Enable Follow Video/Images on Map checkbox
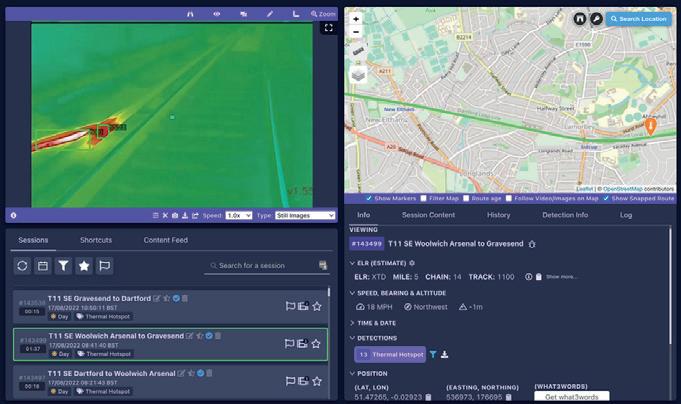 click(x=509, y=198)
